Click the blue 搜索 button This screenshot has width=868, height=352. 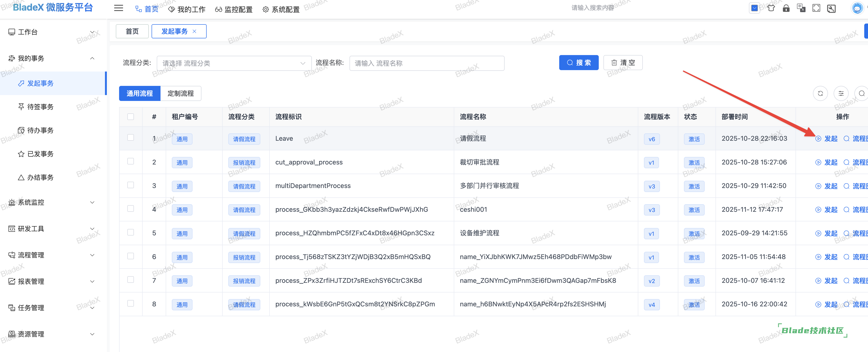pos(579,63)
